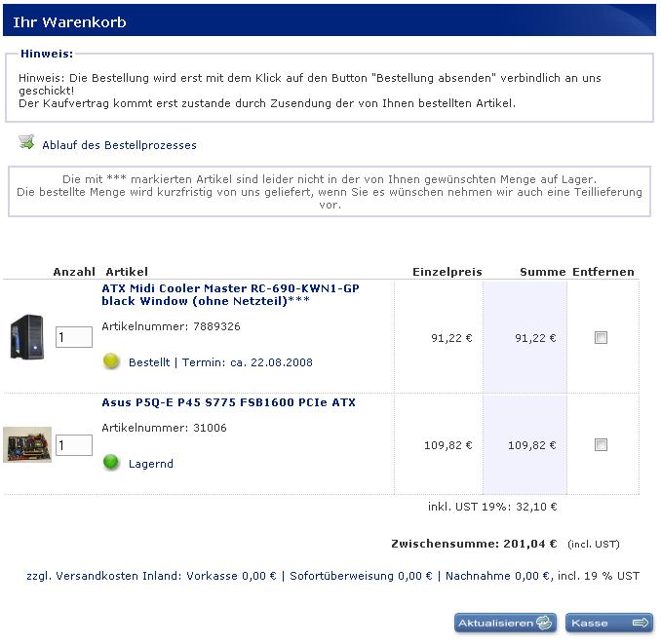This screenshot has height=644, width=661.
Task: Open the Cooler Master case thumbnail
Action: (26, 336)
